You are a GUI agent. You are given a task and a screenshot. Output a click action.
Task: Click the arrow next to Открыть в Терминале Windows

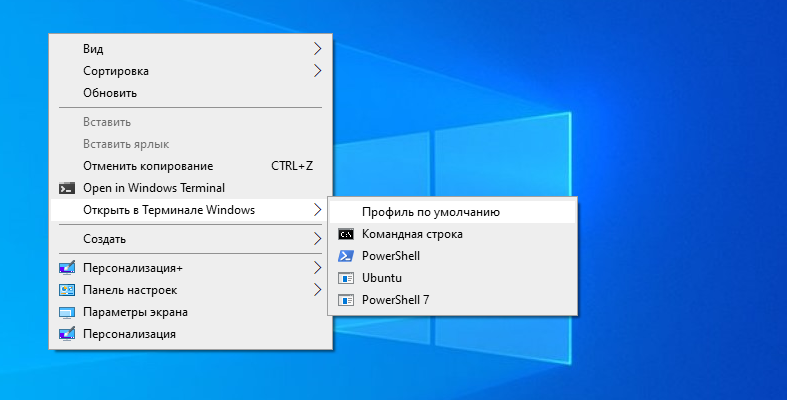317,210
